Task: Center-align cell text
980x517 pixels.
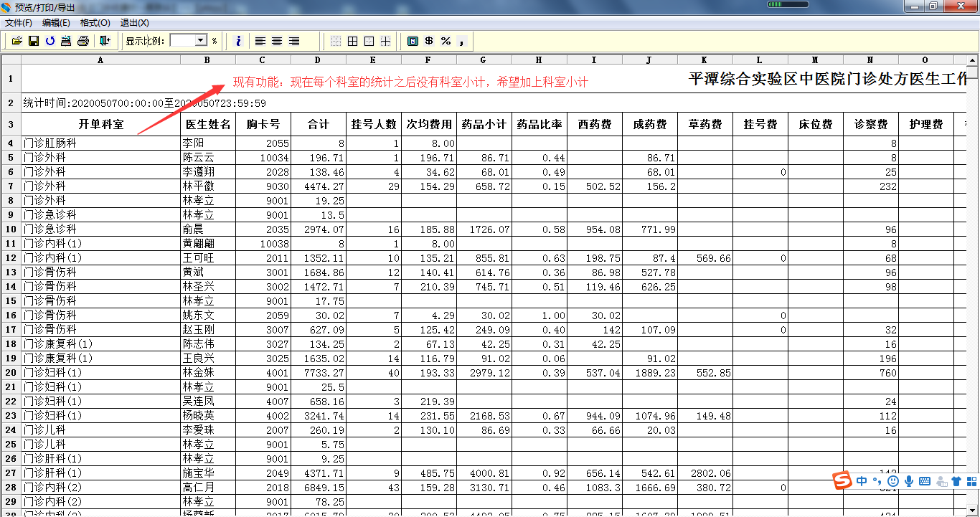Action: (277, 41)
